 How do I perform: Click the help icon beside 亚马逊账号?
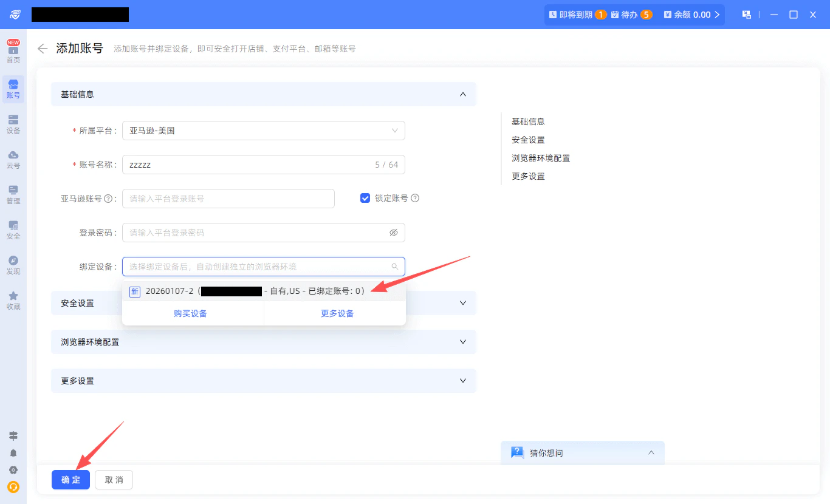coord(109,199)
